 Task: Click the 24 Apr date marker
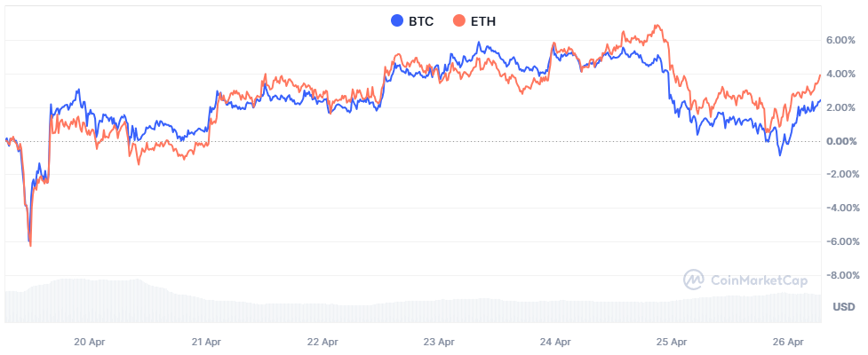click(x=554, y=341)
